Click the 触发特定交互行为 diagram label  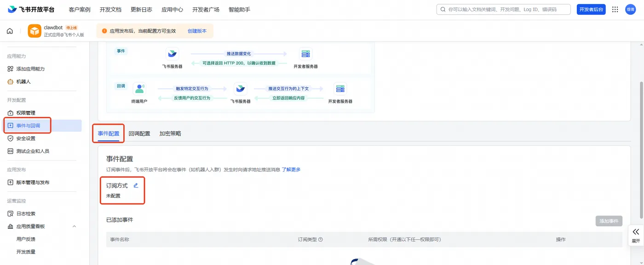point(192,88)
